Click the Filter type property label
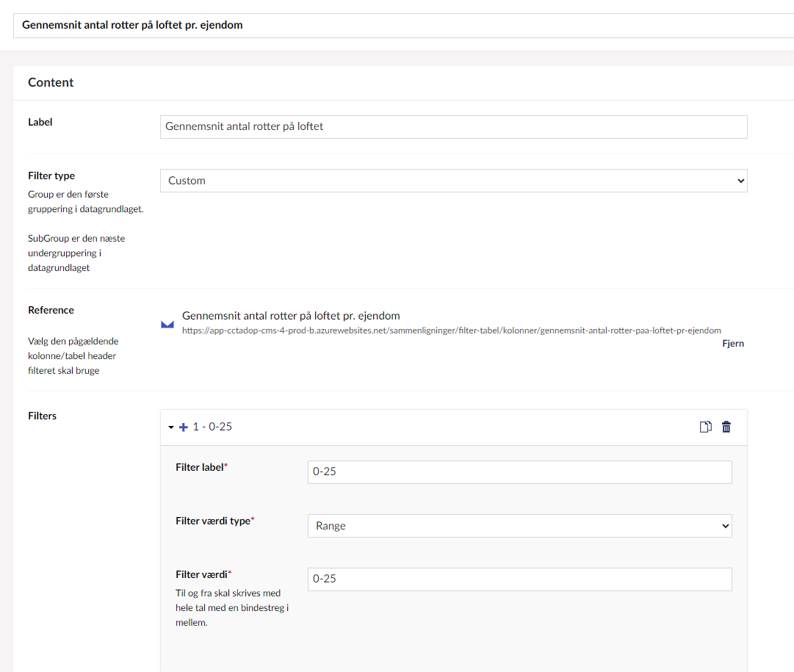Viewport: 794px width, 672px height. 51,176
